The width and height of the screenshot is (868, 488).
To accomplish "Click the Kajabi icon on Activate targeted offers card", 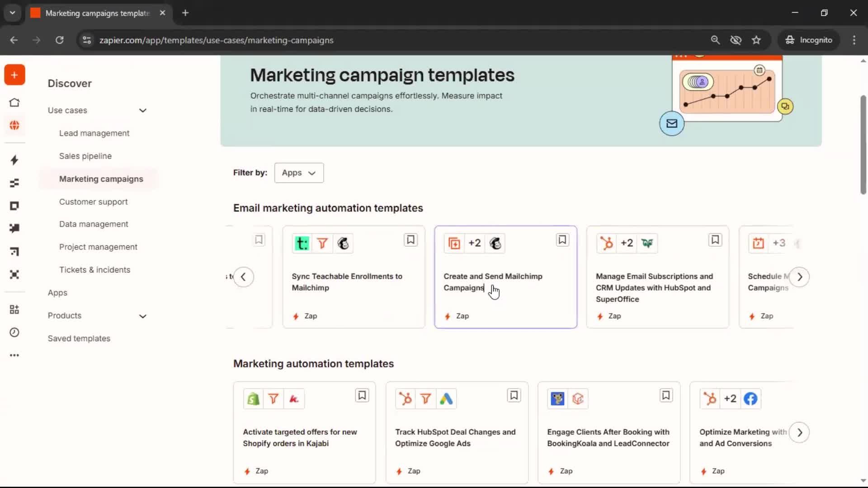I will [x=294, y=399].
